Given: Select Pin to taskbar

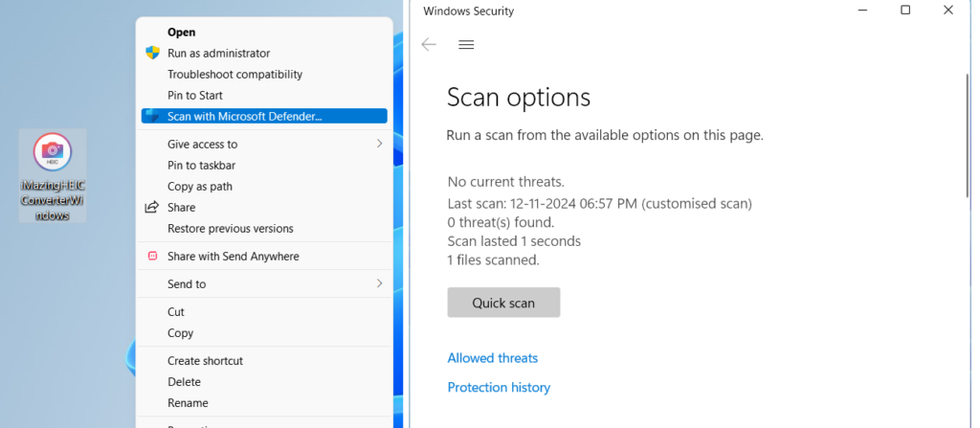Looking at the screenshot, I should pos(201,166).
